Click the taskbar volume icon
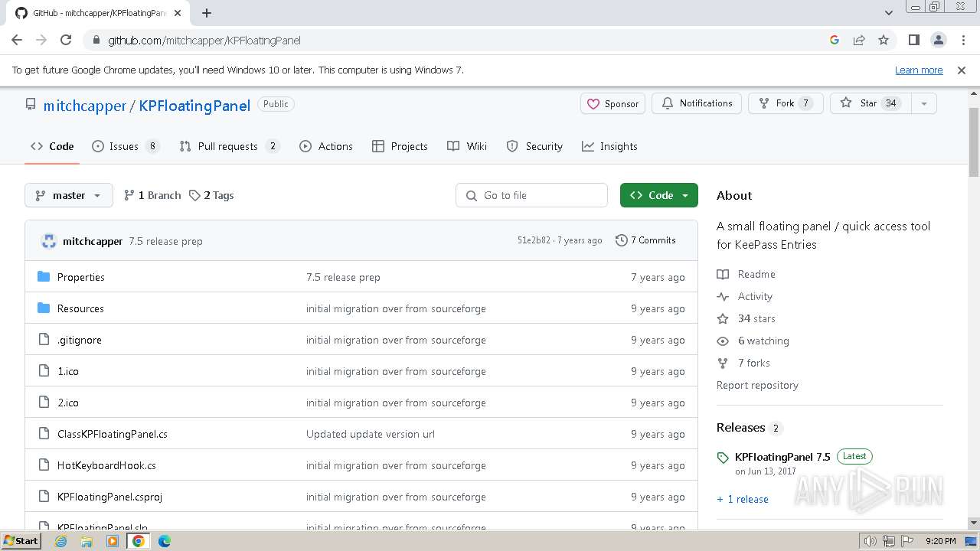The height and width of the screenshot is (551, 980). (870, 541)
